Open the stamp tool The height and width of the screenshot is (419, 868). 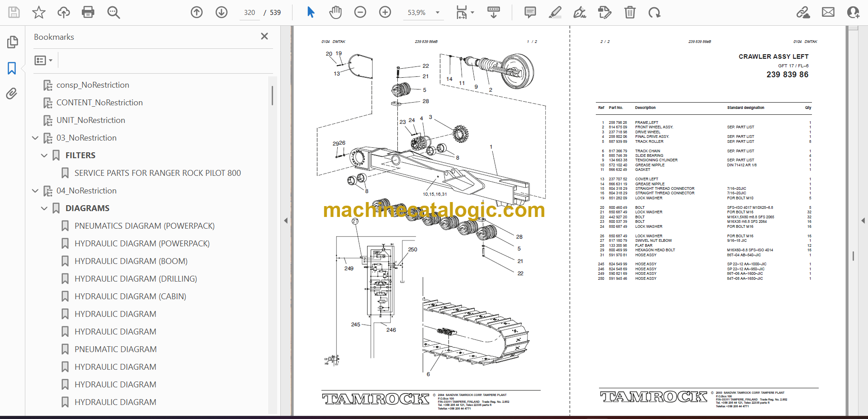604,12
